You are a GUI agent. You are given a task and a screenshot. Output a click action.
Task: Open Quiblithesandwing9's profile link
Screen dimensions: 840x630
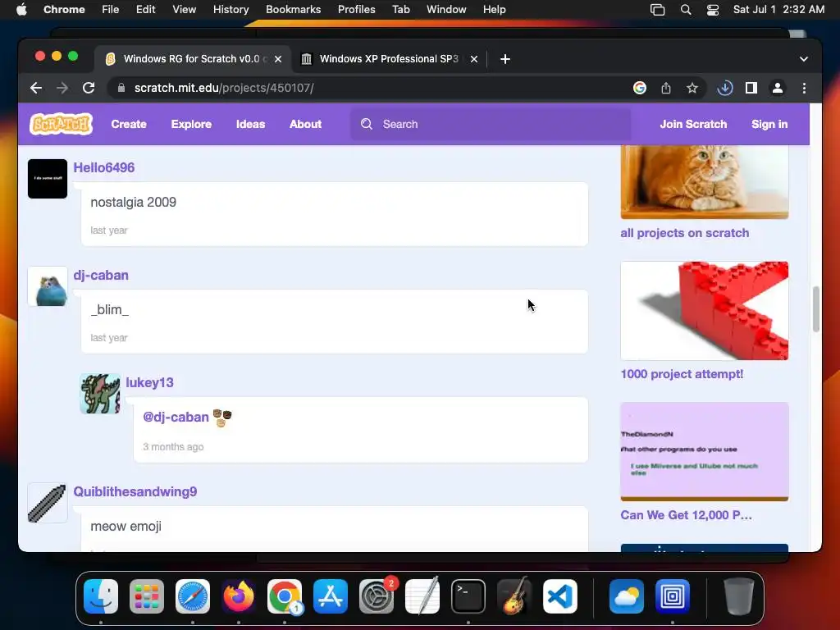135,492
